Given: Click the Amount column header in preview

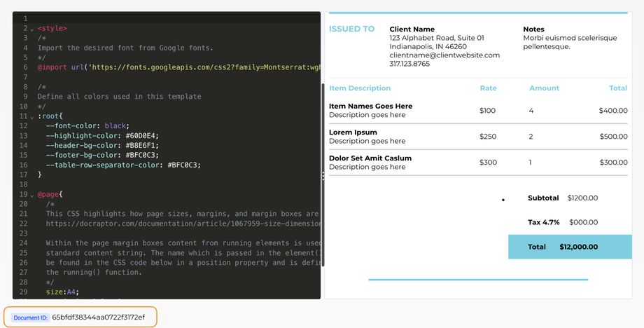Looking at the screenshot, I should point(544,88).
